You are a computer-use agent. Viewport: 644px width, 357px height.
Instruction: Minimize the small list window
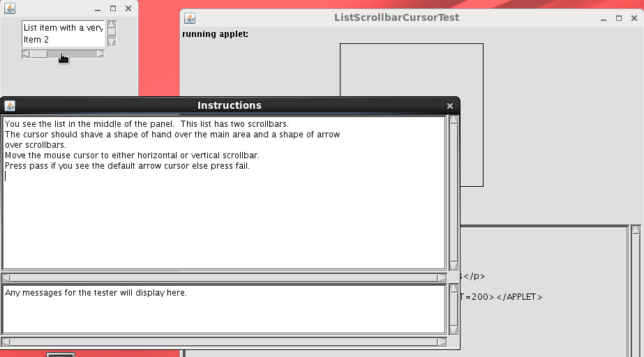pos(97,8)
